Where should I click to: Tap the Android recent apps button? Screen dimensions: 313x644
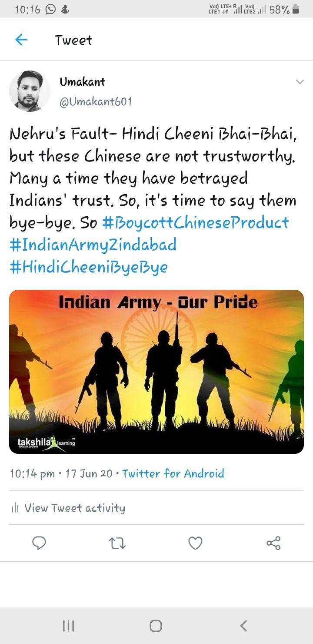click(x=68, y=626)
